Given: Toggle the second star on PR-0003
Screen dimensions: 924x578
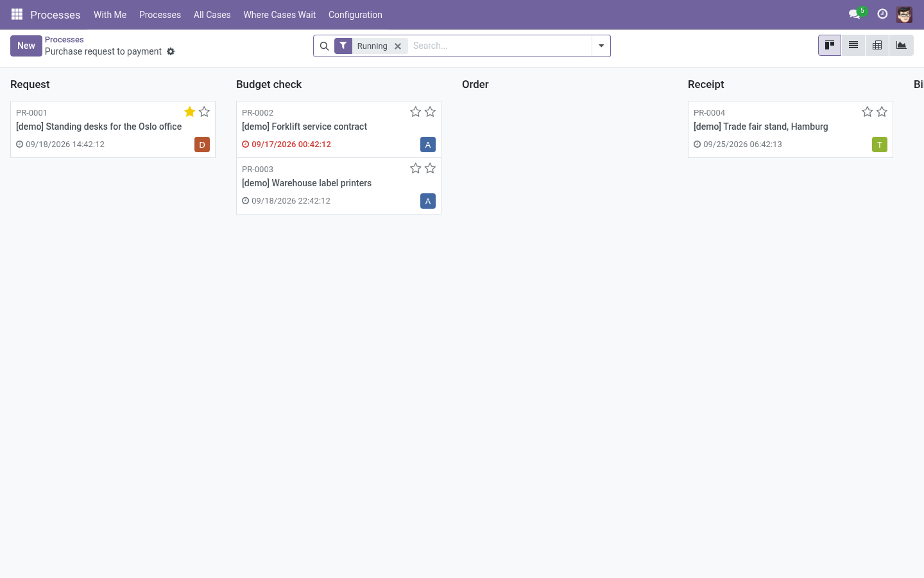Looking at the screenshot, I should click(430, 168).
